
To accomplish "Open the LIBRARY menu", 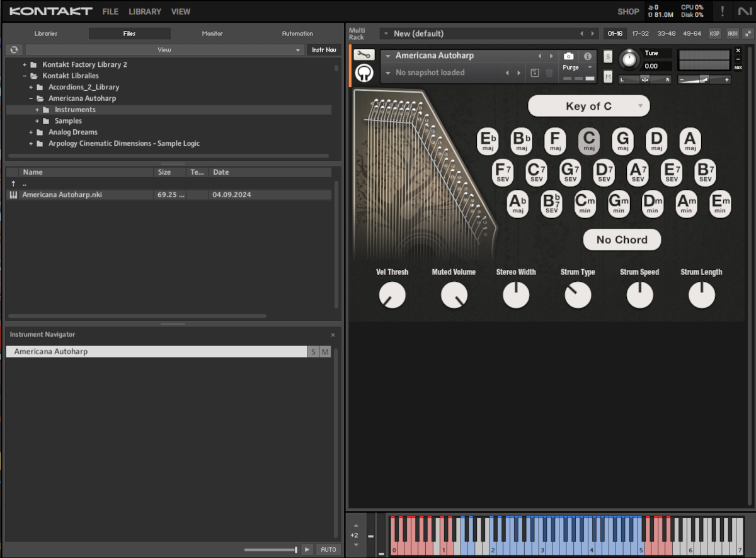I will [x=145, y=11].
